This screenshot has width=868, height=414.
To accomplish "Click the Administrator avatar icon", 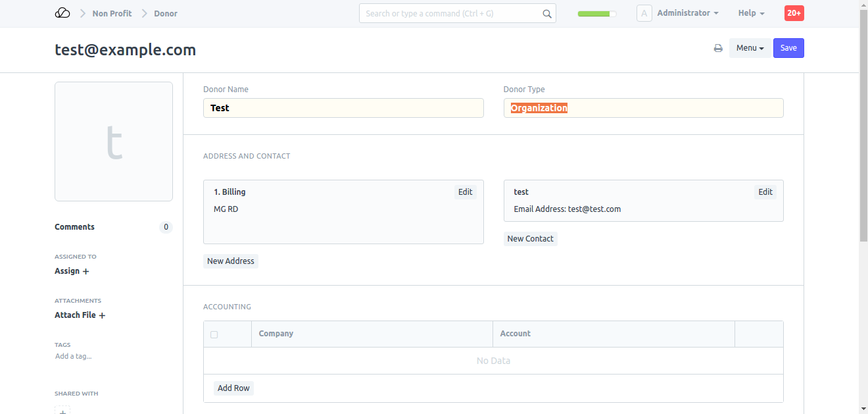I will (644, 13).
